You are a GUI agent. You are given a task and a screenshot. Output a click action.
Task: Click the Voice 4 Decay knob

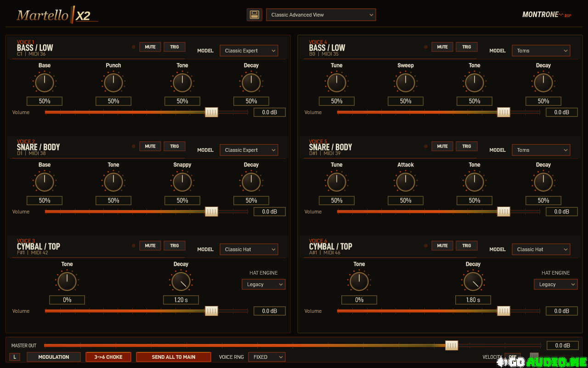pos(543,83)
